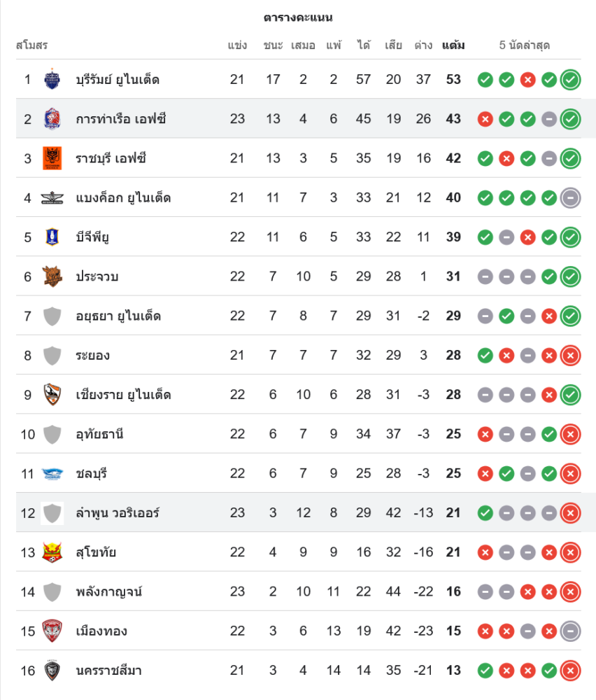
Task: Click the Muangthong (เมืองทอง) club crest
Action: [52, 631]
